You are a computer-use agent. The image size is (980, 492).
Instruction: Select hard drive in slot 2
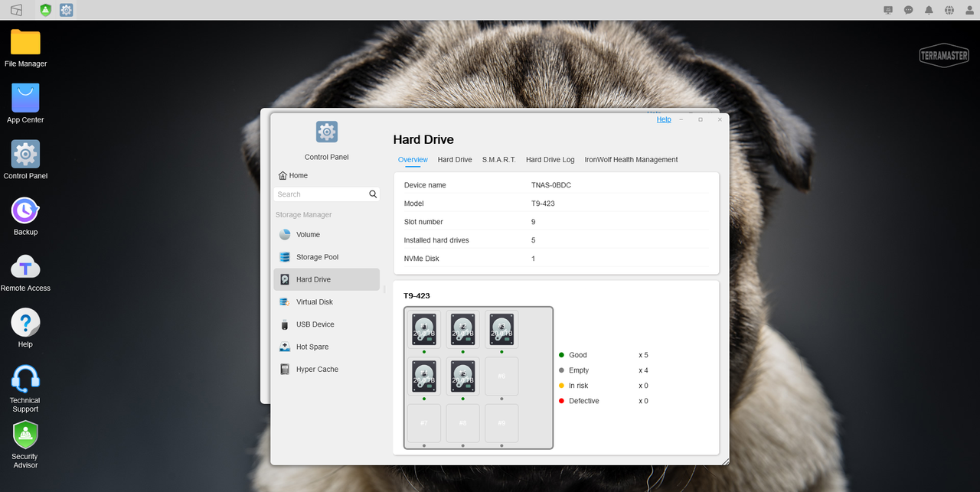click(463, 329)
